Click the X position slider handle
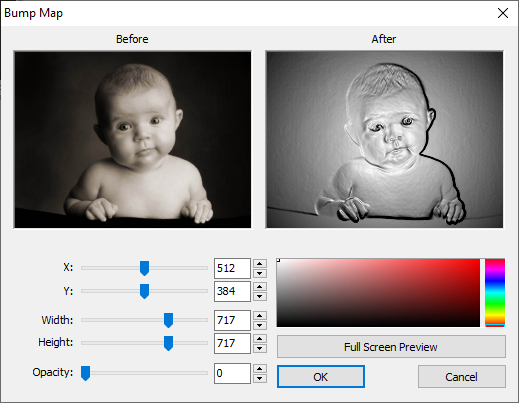 click(144, 268)
